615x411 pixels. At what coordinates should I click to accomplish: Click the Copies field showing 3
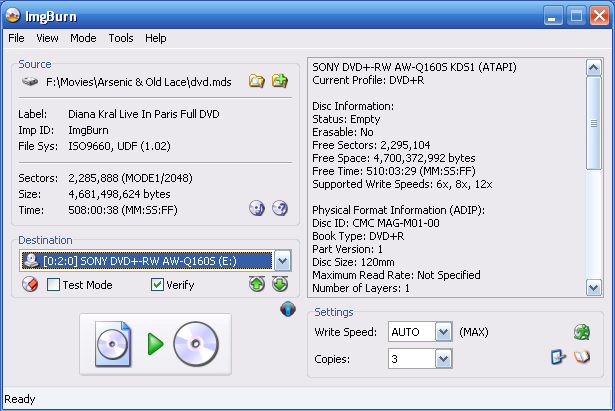[412, 359]
